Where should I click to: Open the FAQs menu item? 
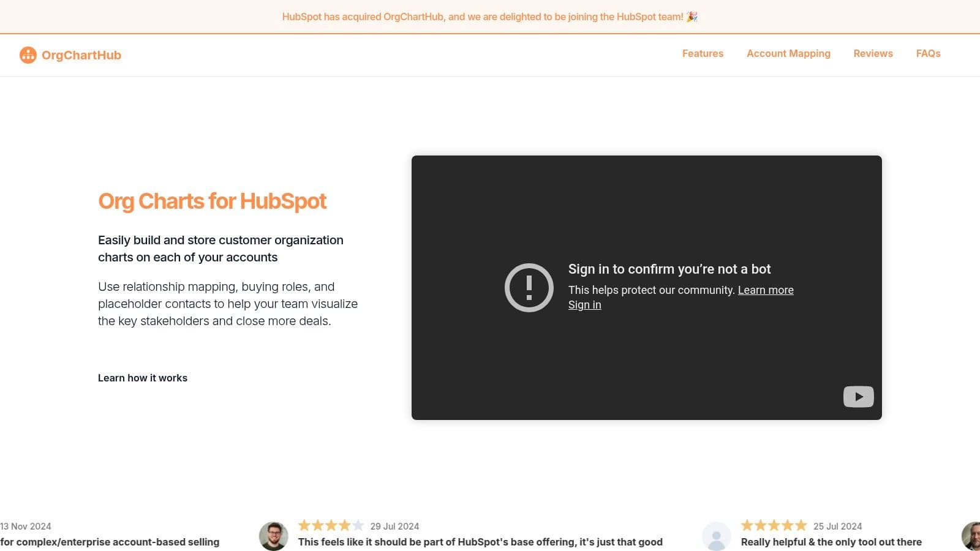tap(928, 54)
